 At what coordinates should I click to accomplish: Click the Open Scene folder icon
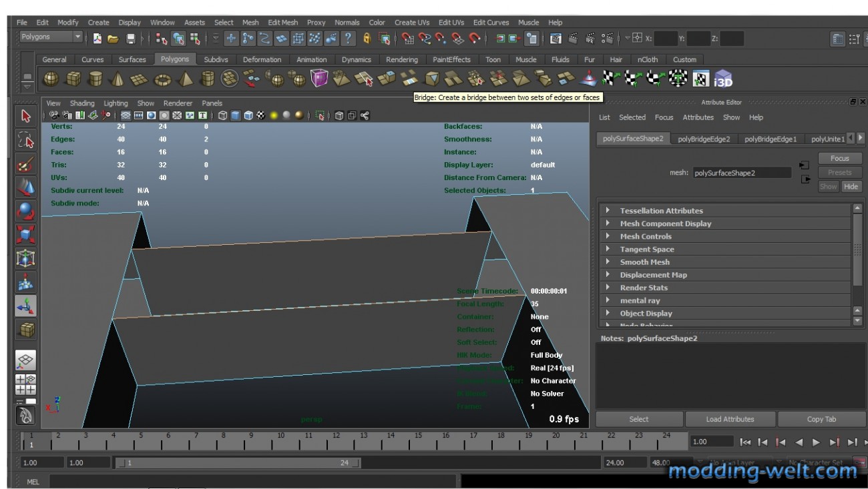click(x=113, y=39)
